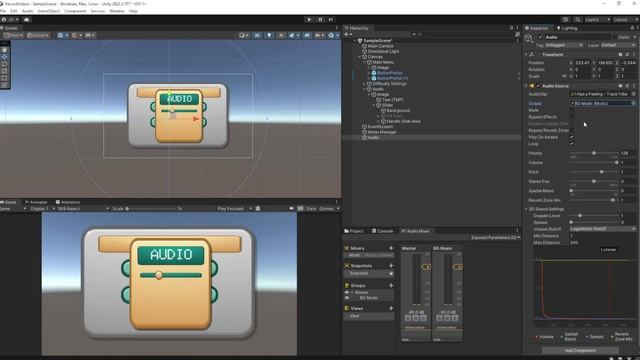Toggle the Mute checkbox in Audio Source
The height and width of the screenshot is (360, 640).
pyautogui.click(x=571, y=110)
